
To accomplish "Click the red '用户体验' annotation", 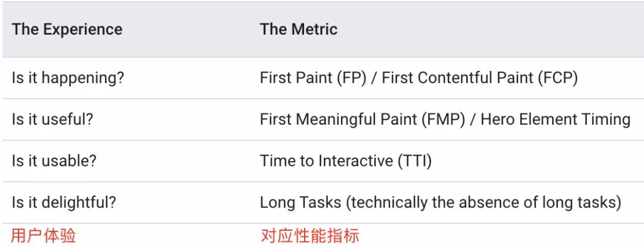I will tap(43, 236).
